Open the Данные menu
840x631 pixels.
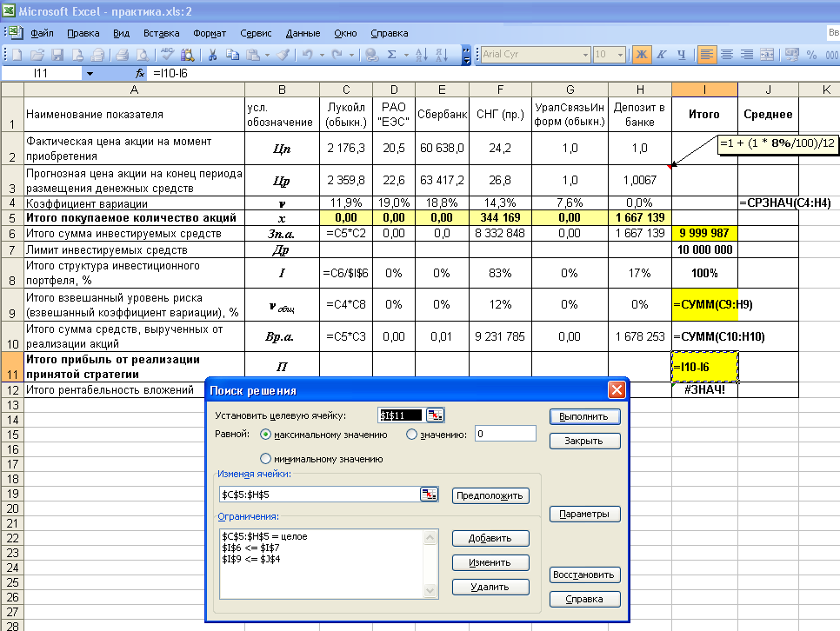(303, 33)
